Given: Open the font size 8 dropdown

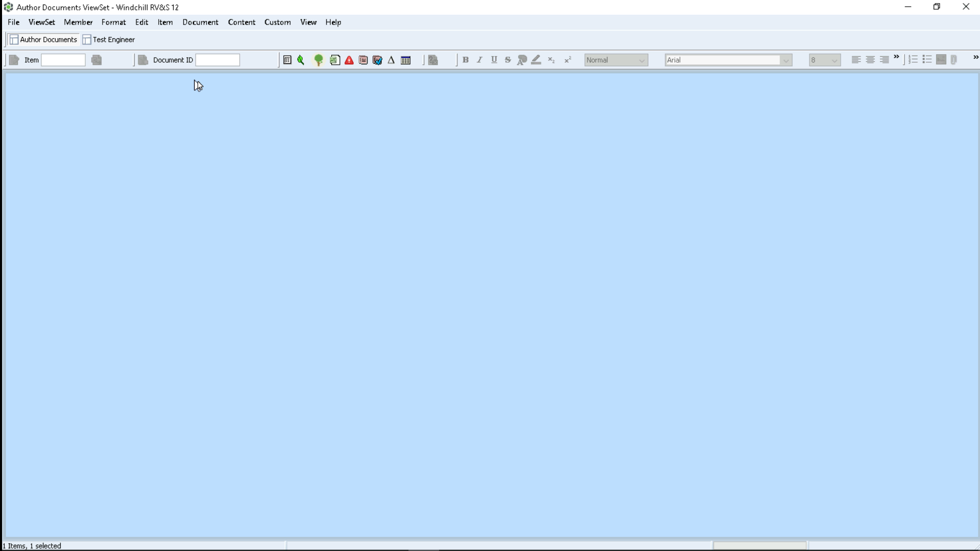Looking at the screenshot, I should [x=825, y=60].
